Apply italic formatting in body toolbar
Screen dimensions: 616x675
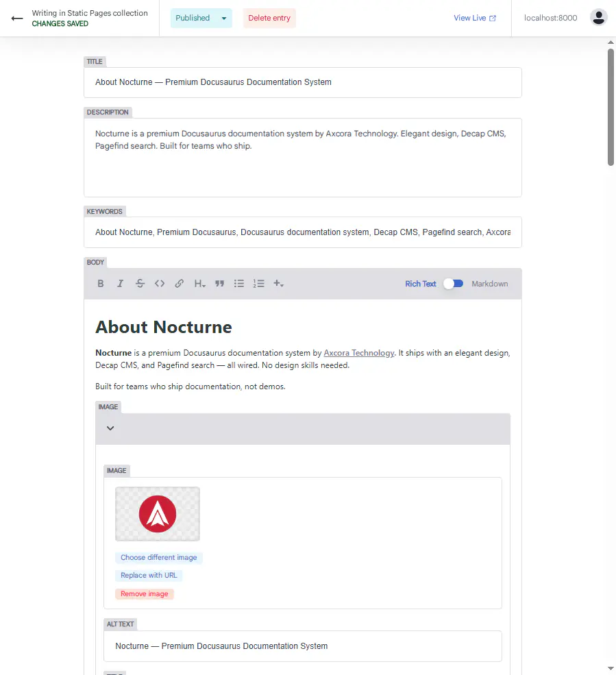[x=120, y=283]
